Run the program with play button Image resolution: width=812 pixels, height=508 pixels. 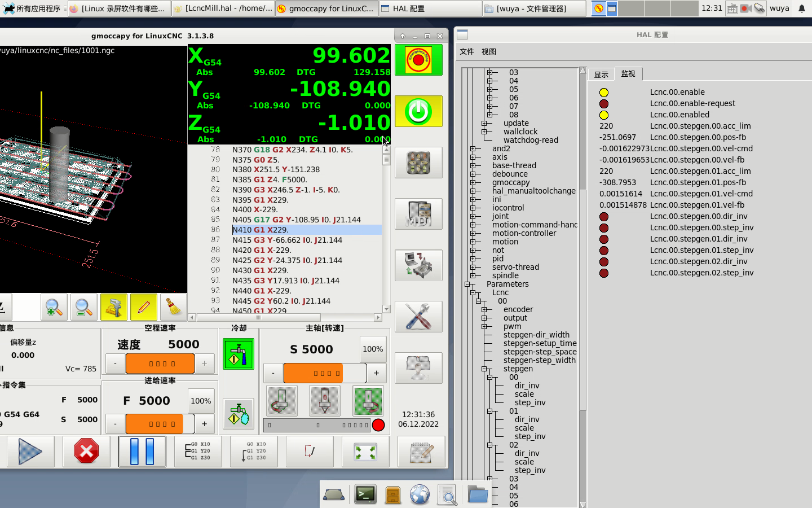(x=30, y=452)
